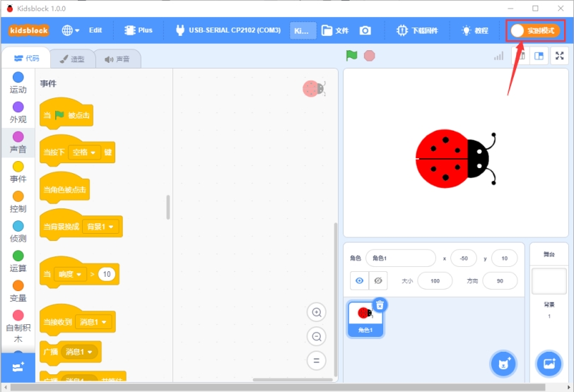The width and height of the screenshot is (574, 392).
Task: Toggle the 实时模式 real-time mode switch
Action: click(x=536, y=30)
